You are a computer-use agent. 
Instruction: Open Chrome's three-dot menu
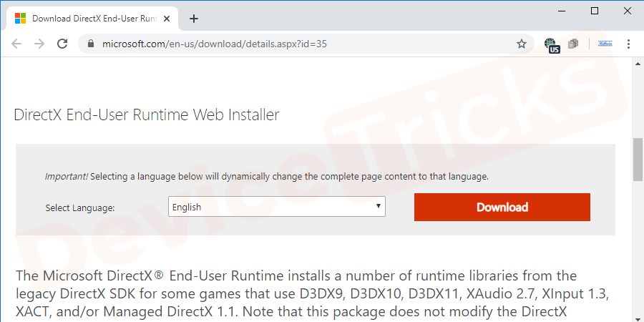[x=628, y=44]
